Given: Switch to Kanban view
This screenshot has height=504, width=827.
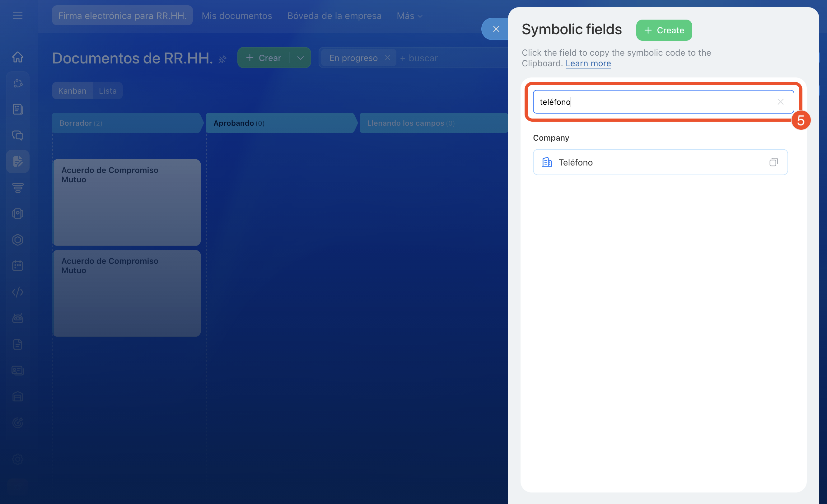Looking at the screenshot, I should 72,91.
